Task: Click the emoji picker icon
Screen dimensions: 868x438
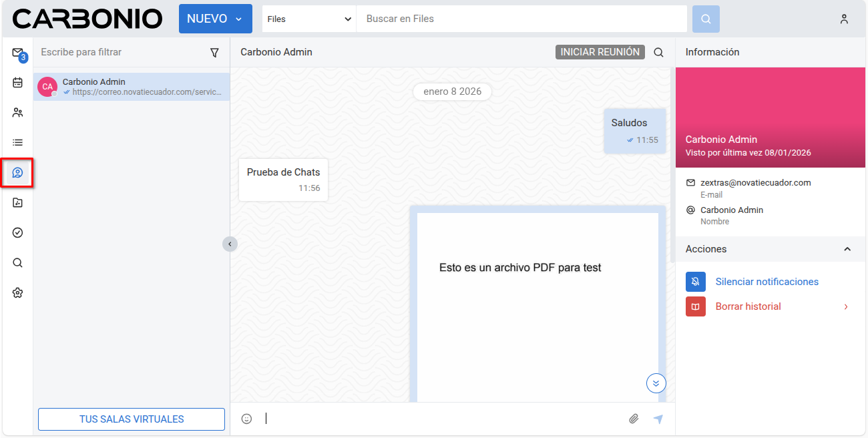Action: [x=246, y=419]
